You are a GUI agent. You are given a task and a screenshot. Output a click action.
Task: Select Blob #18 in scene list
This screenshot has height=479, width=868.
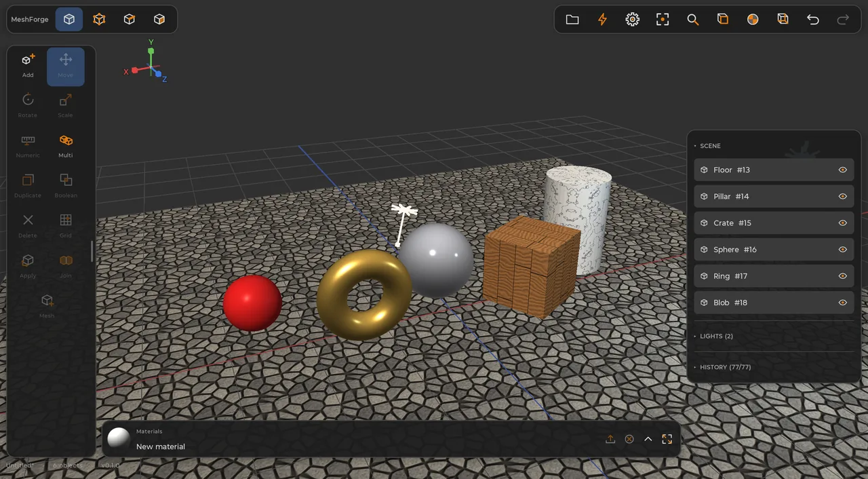click(774, 303)
